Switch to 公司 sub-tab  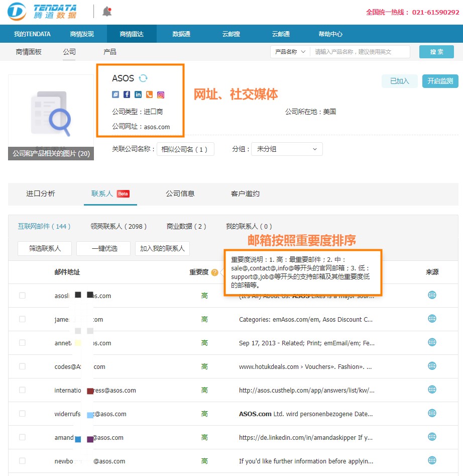tap(69, 52)
